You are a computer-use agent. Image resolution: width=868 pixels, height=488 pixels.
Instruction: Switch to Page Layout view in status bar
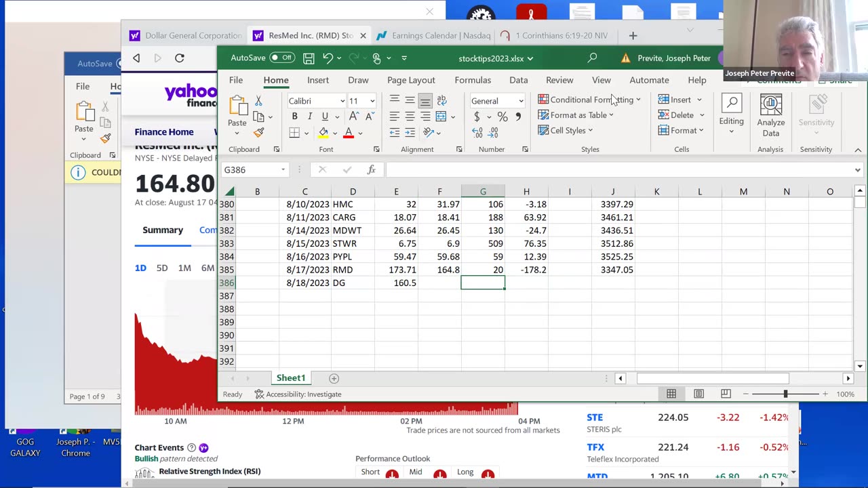[x=698, y=394]
